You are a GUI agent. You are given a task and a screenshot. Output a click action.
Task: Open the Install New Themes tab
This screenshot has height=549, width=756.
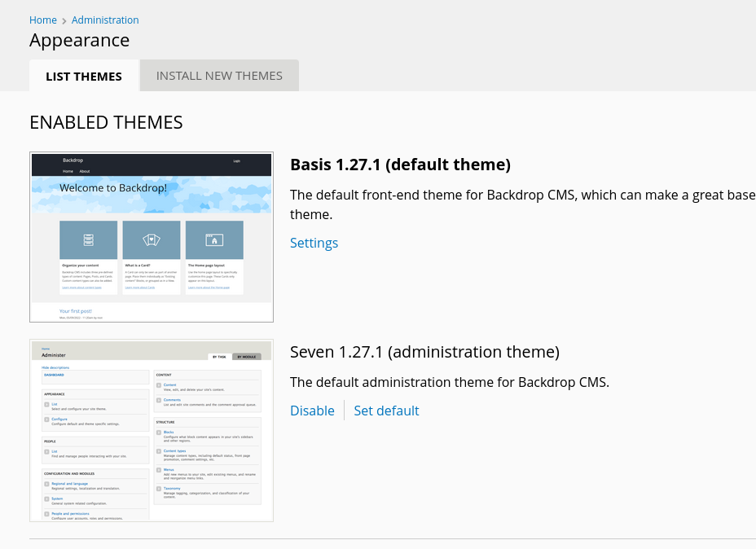tap(219, 76)
